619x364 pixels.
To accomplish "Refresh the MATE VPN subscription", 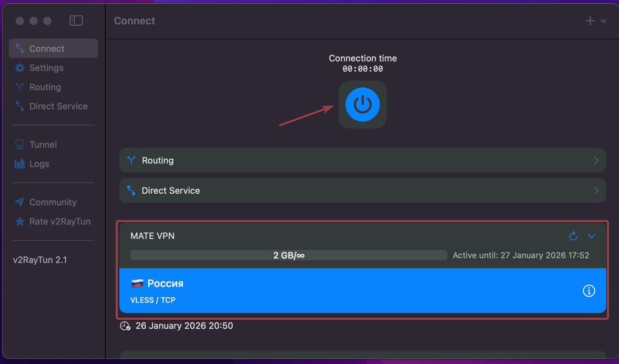I will click(x=573, y=236).
